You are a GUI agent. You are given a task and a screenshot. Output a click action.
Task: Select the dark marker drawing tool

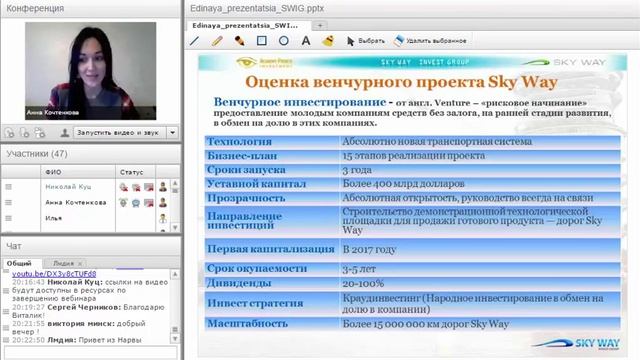click(240, 41)
